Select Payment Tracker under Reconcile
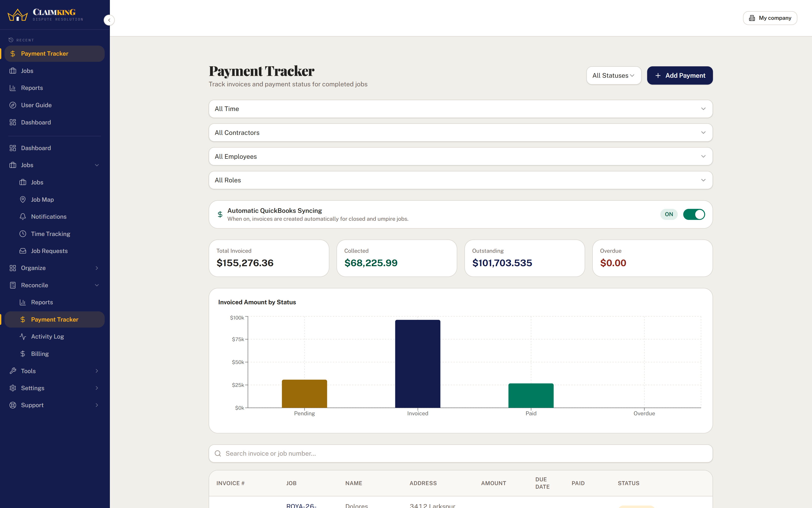812x508 pixels. tap(54, 320)
